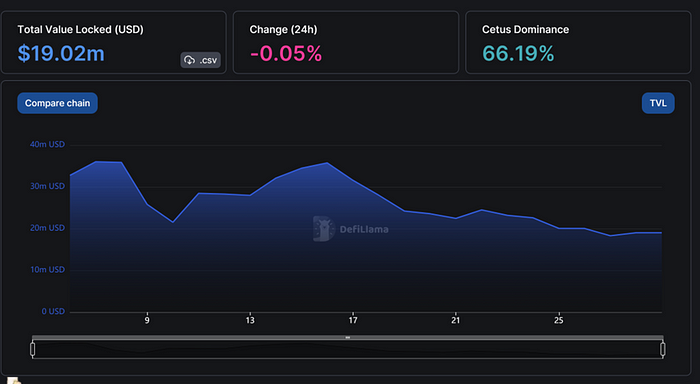Screen dimensions: 700x384
Task: Click the DefiLlama llama logo watermark
Action: (324, 229)
